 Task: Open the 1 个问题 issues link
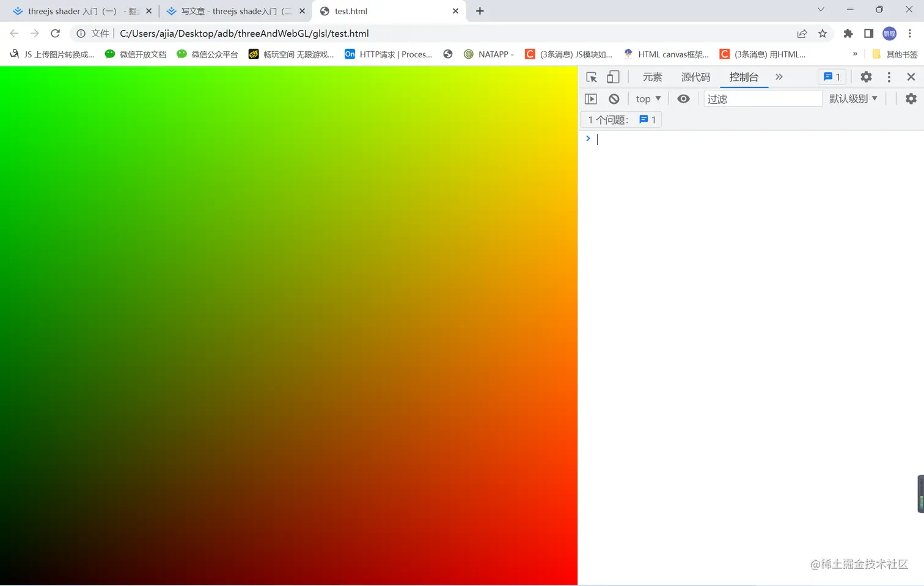[x=621, y=120]
